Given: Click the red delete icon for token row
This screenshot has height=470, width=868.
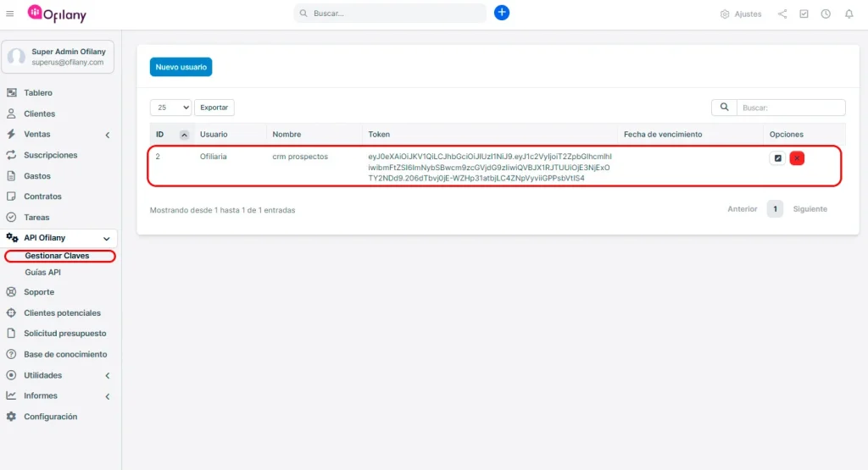Looking at the screenshot, I should (x=797, y=158).
